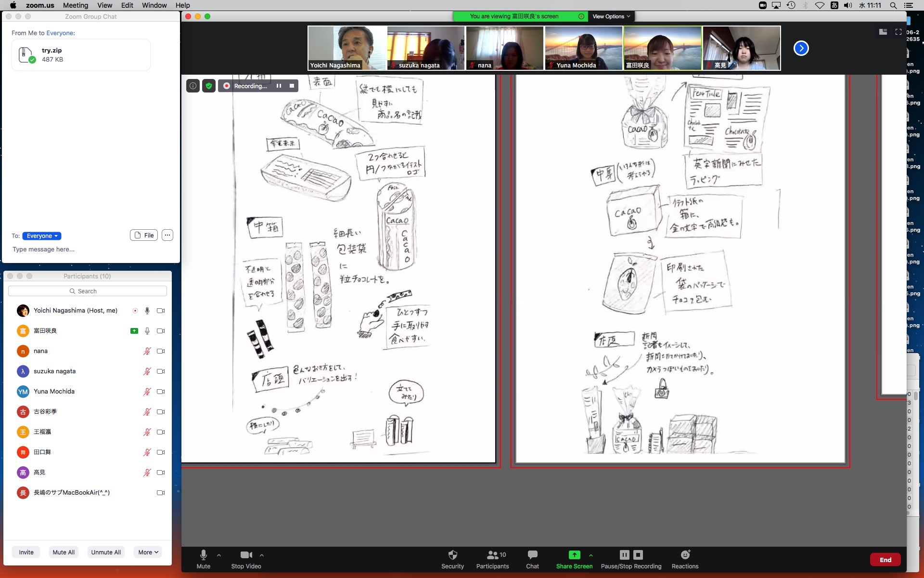Click the meeting info icon near Recording

click(x=193, y=86)
